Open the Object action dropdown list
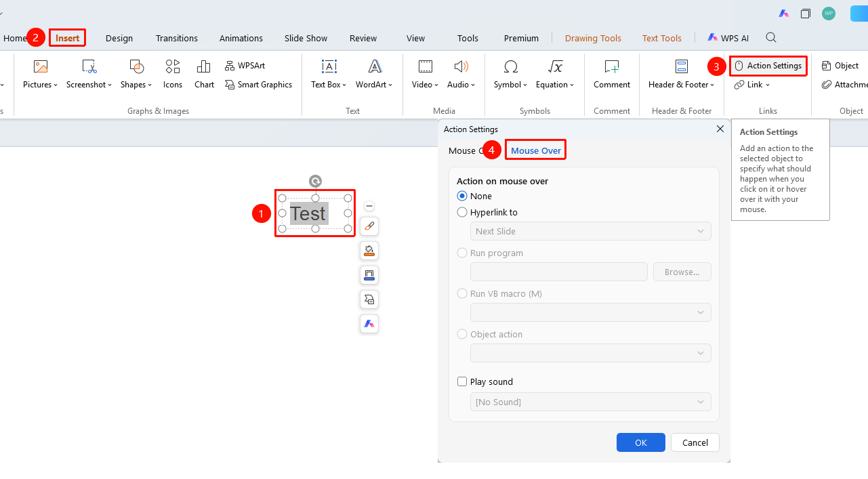Viewport: 868px width, 479px height. [591, 353]
